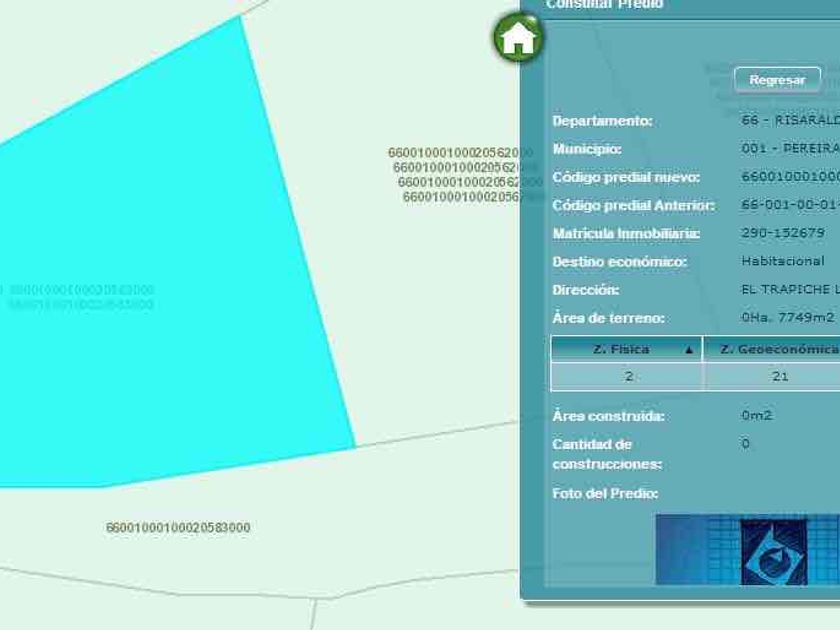Screen dimensions: 840x630
Task: Click the Cantidad de construcciones value 0
Action: [x=745, y=444]
